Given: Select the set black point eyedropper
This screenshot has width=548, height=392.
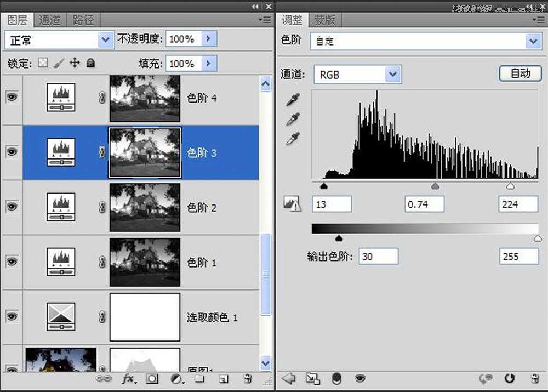Looking at the screenshot, I should pyautogui.click(x=292, y=99).
